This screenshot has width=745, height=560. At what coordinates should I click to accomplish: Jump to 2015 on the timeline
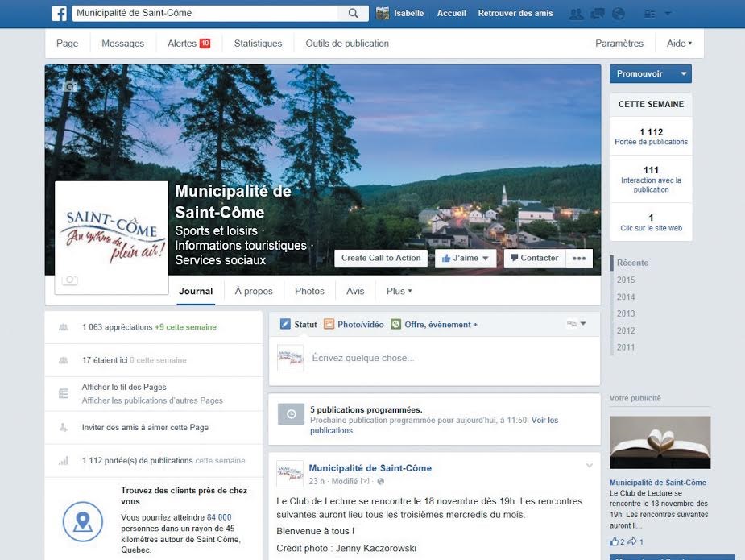(x=626, y=280)
